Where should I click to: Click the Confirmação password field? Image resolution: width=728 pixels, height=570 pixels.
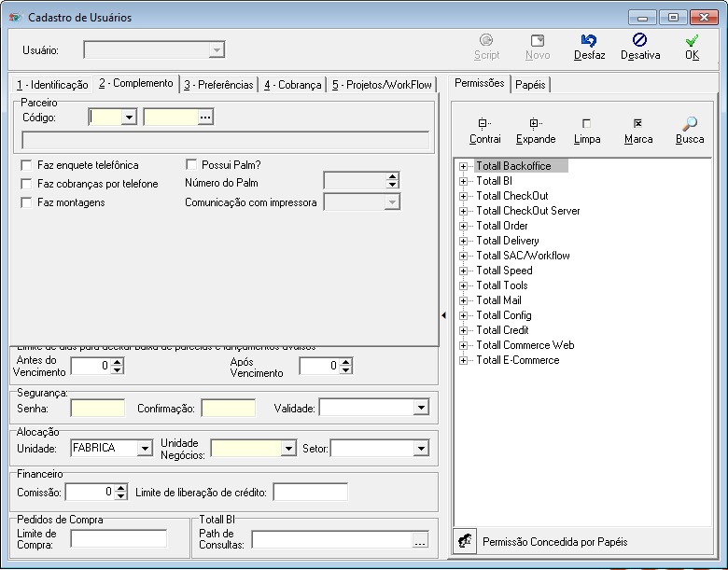[229, 408]
